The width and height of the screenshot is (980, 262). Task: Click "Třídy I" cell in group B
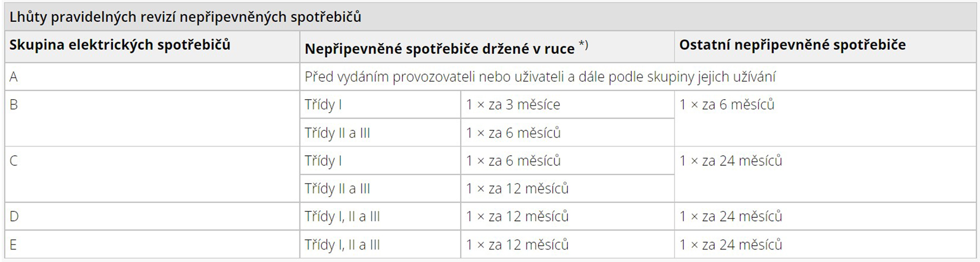click(323, 105)
